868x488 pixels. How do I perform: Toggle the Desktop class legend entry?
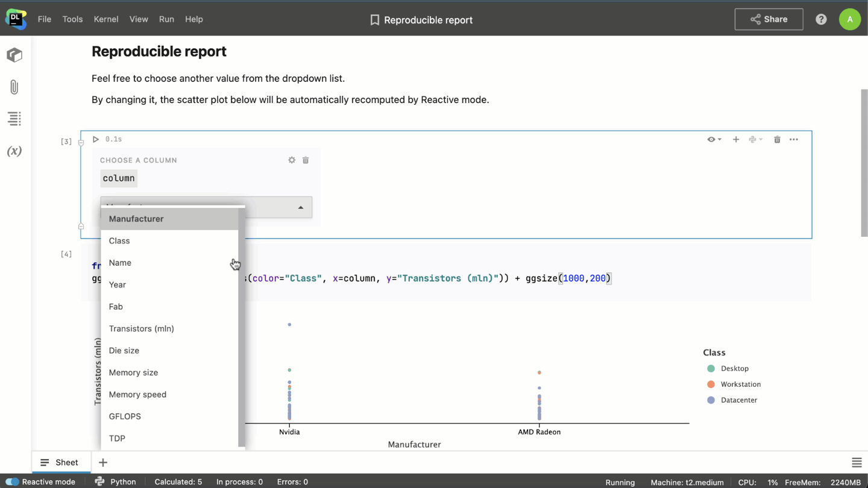click(x=734, y=369)
